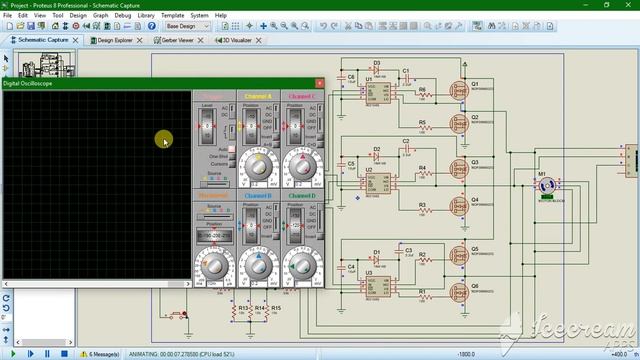This screenshot has width=640, height=360.
Task: Toggle the Trigger Auto button
Action: pos(231,149)
